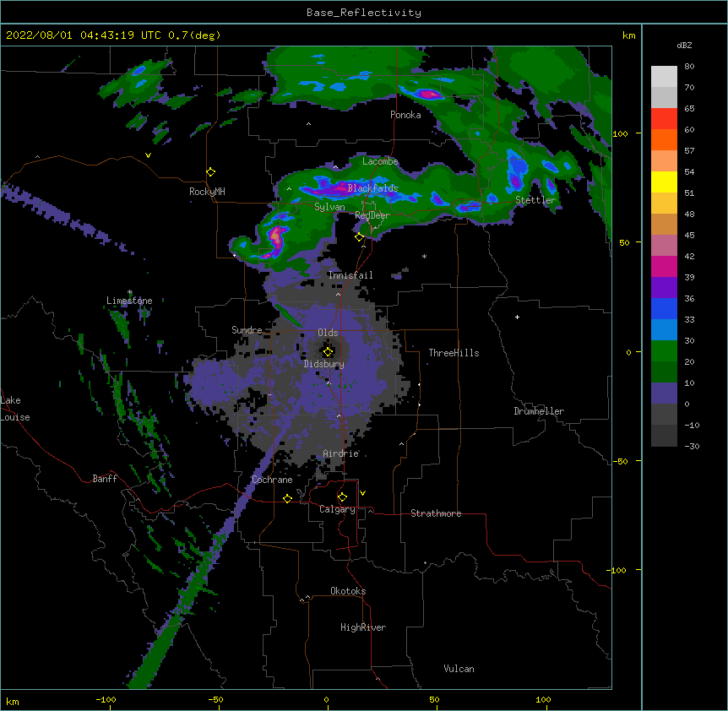Click the km unit label at top right
Screen dimensions: 728x711
pos(628,35)
